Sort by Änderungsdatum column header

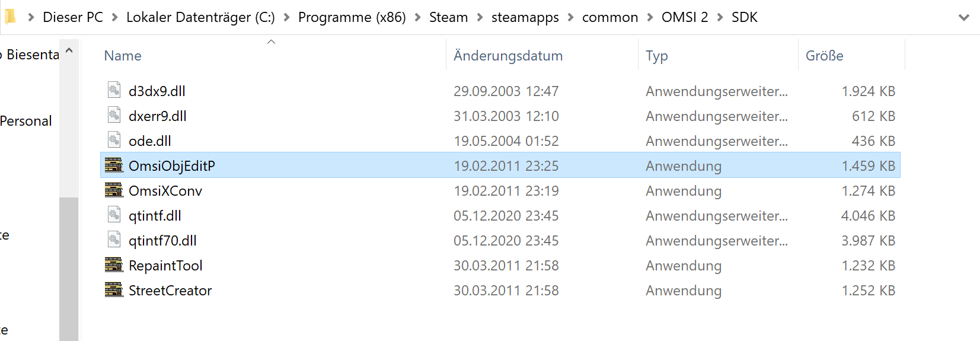[507, 56]
